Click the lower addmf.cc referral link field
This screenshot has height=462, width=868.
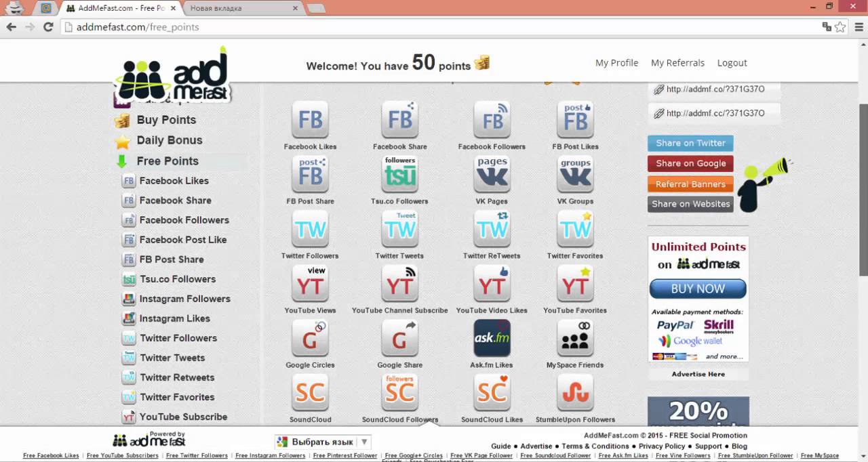click(x=714, y=113)
